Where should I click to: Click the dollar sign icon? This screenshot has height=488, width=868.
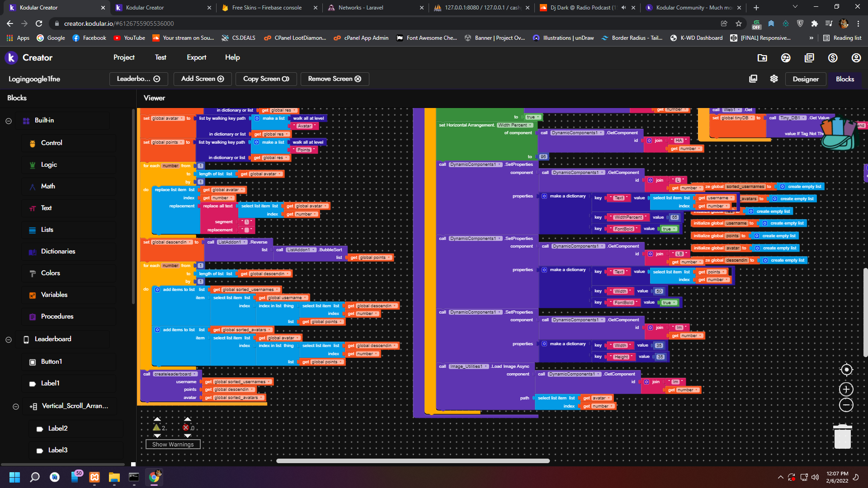[833, 57]
